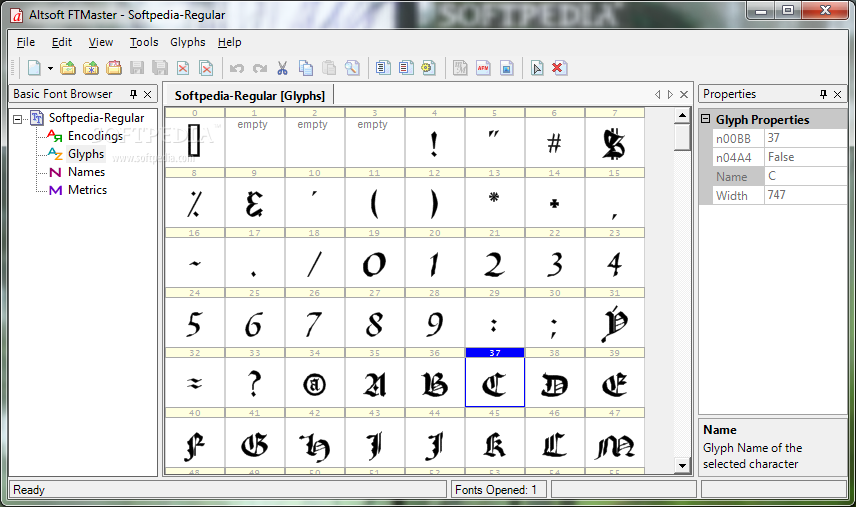Collapse the Softpedia-Regular tree node

(17, 118)
